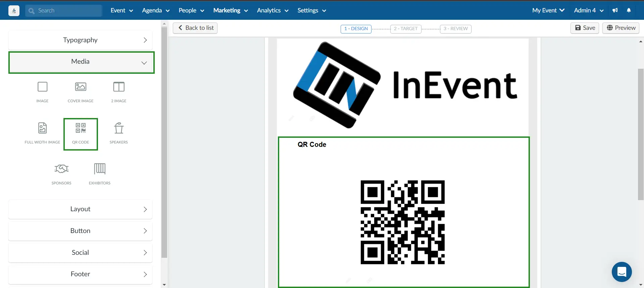The height and width of the screenshot is (288, 644).
Task: Expand the Footer section
Action: point(80,274)
